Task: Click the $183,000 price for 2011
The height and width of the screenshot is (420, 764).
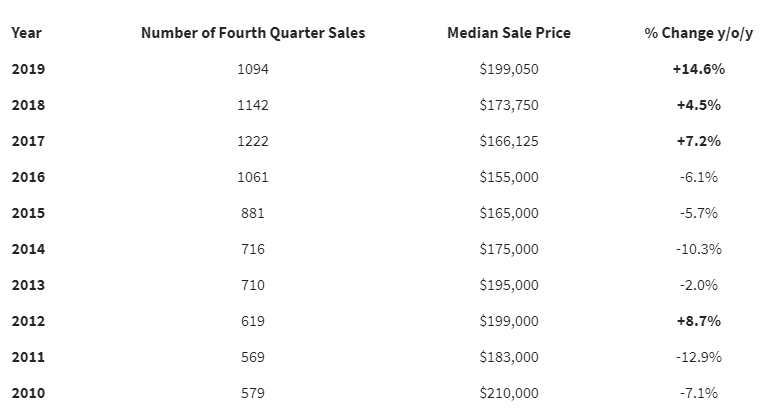Action: point(509,357)
